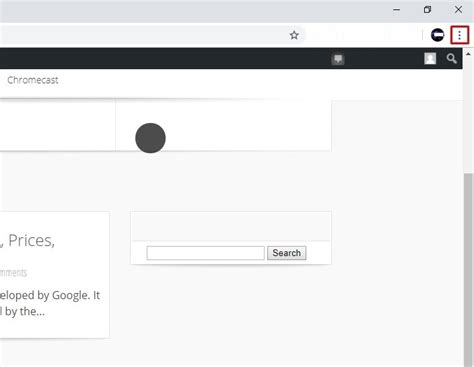Click the page vertical scrollbar thumb
Viewport: 474px width, 367px height.
(468, 270)
